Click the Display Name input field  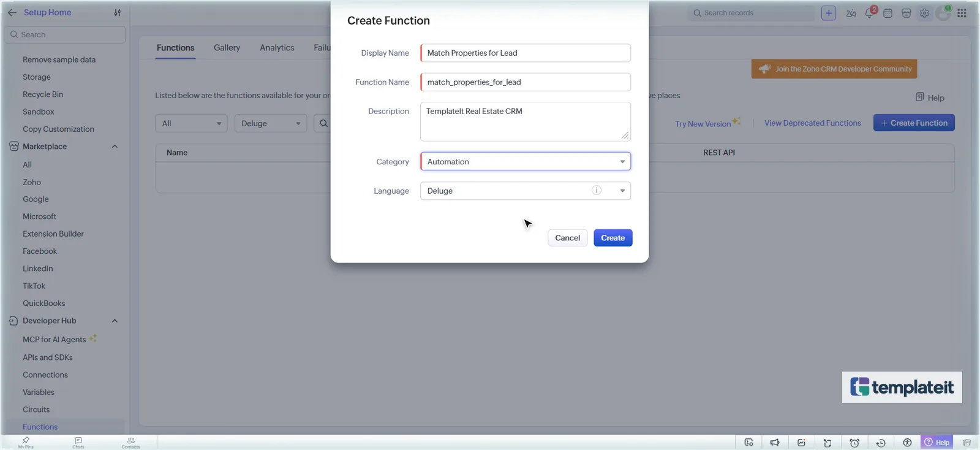coord(526,53)
